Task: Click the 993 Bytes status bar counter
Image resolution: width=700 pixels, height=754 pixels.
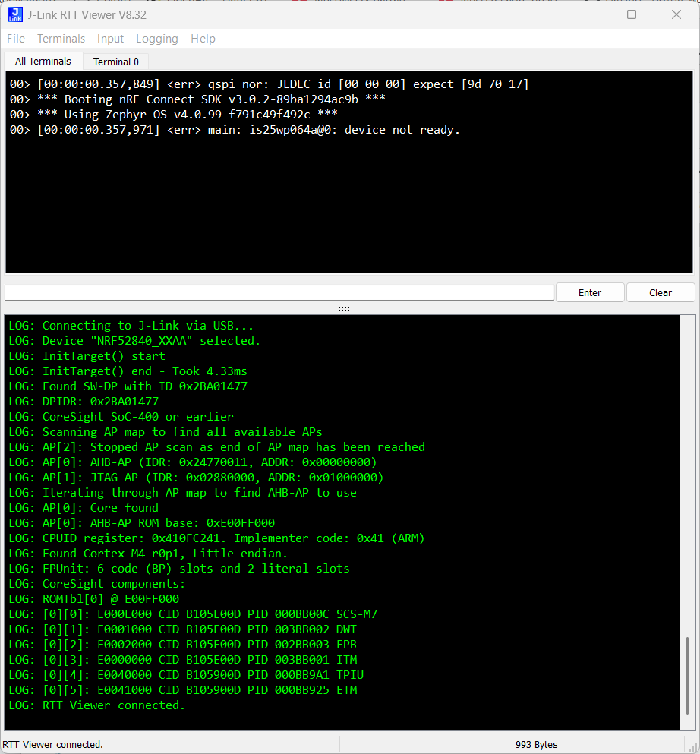Action: point(536,745)
